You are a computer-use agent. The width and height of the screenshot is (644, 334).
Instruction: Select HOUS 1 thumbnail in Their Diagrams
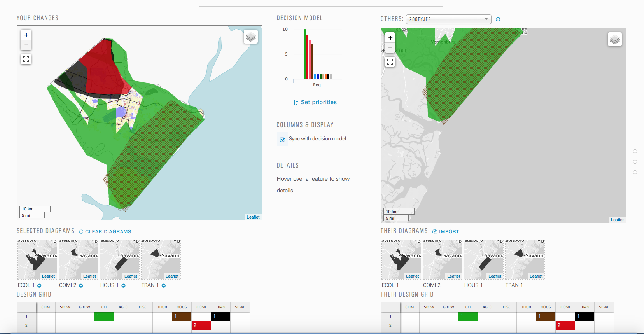click(x=484, y=260)
